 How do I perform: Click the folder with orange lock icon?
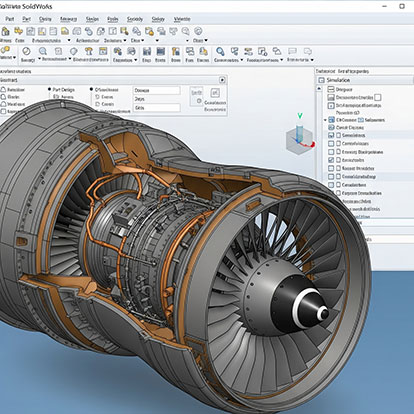[x=149, y=31]
